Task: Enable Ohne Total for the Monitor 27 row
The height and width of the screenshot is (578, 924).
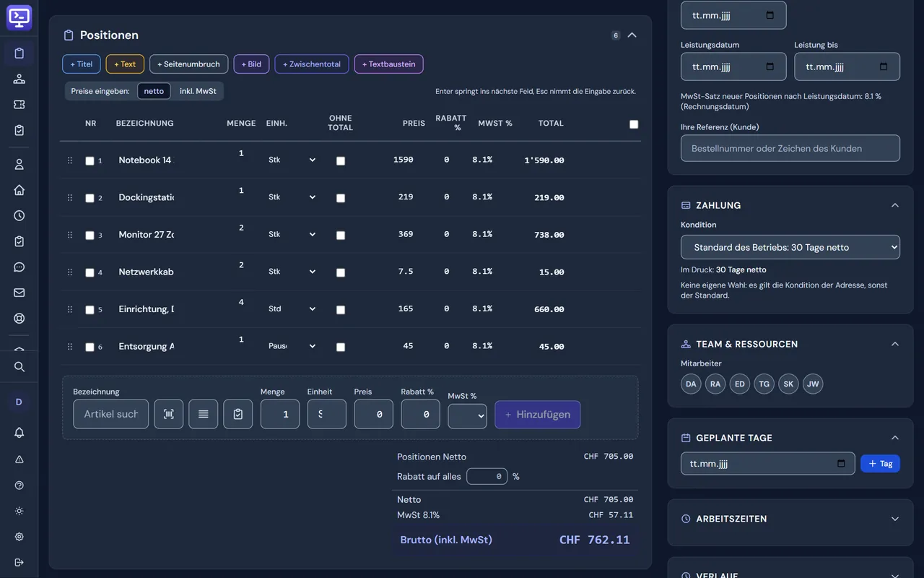Action: pyautogui.click(x=341, y=236)
